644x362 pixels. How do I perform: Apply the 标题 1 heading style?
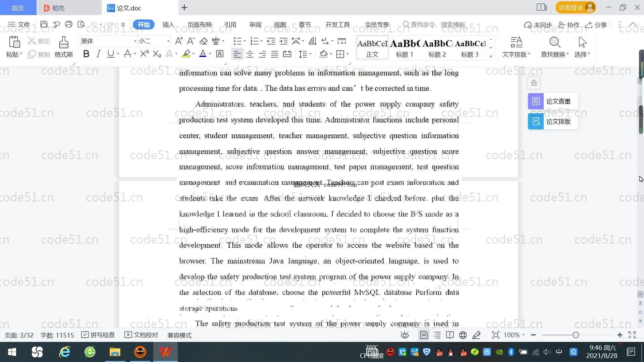tap(405, 48)
